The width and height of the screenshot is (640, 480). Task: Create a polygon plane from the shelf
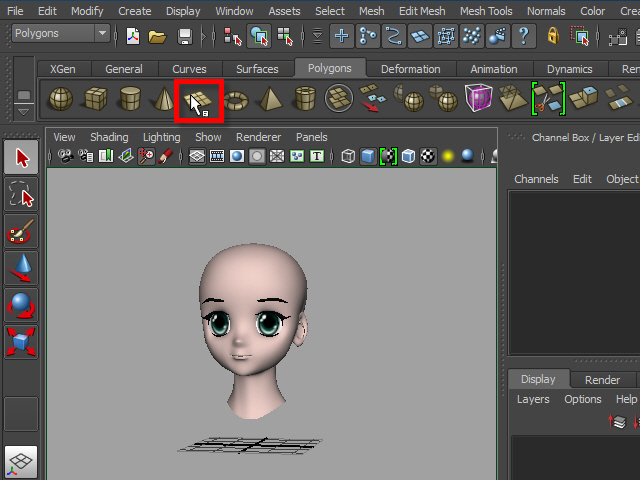coord(199,100)
